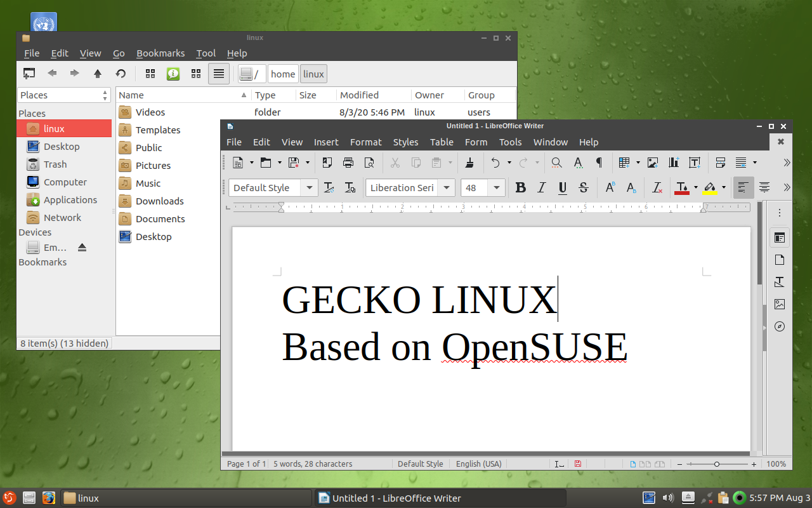Expand the Default Style paragraph style dropdown
Screen dimensions: 812x508
(309, 187)
